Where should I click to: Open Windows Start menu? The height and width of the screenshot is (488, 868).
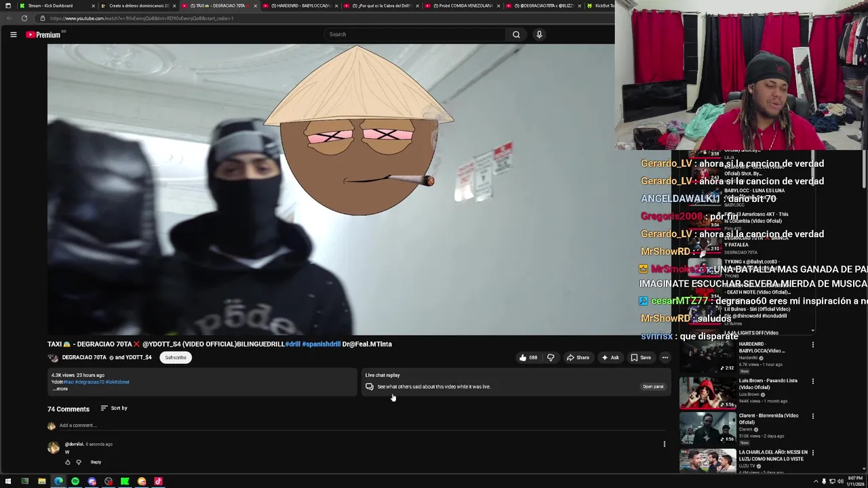(x=7, y=482)
